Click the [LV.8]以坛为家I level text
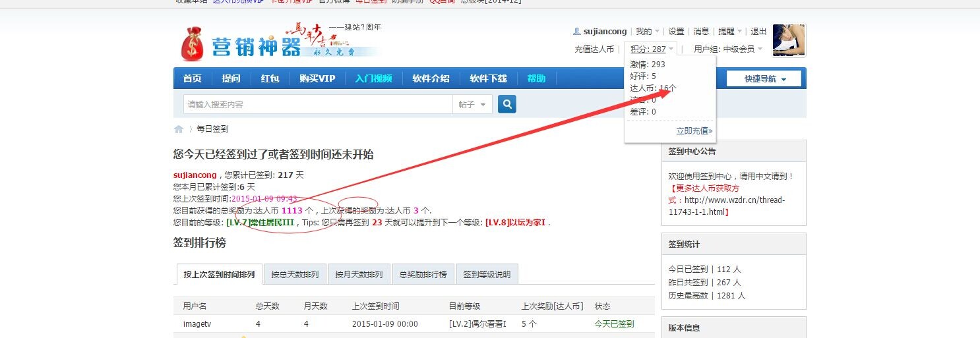 (x=516, y=223)
